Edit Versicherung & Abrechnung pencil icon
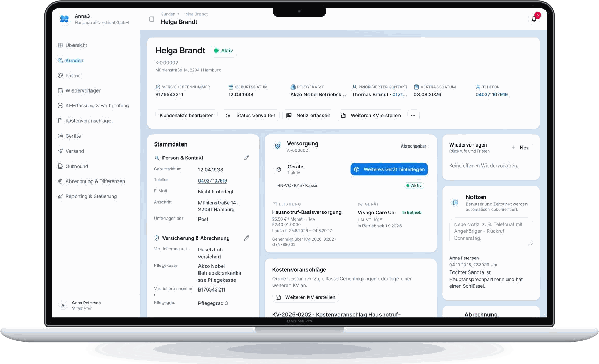599x364 pixels. (246, 238)
